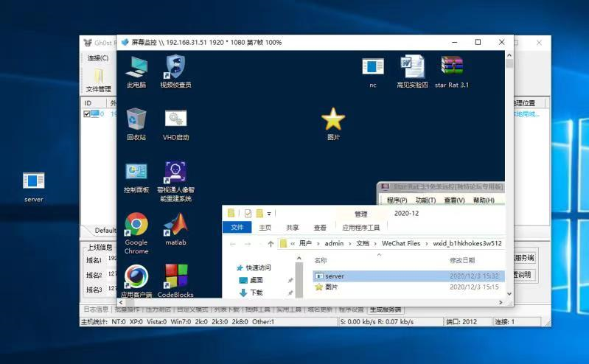
Task: Select the server file row in Explorer
Action: pos(408,276)
